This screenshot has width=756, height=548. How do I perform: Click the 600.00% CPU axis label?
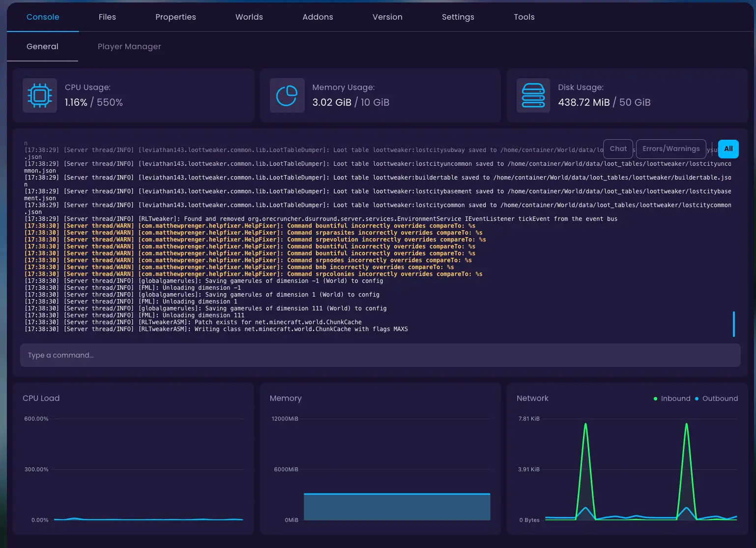36,419
